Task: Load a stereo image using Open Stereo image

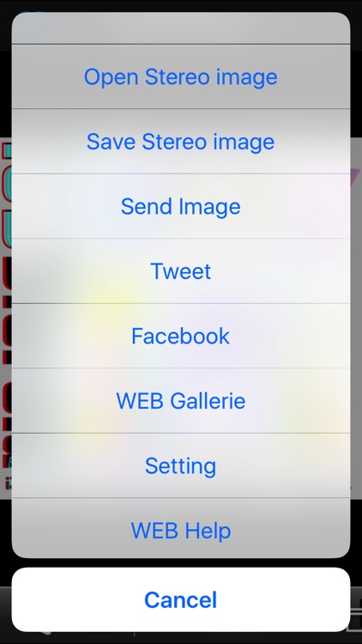Action: click(x=181, y=76)
